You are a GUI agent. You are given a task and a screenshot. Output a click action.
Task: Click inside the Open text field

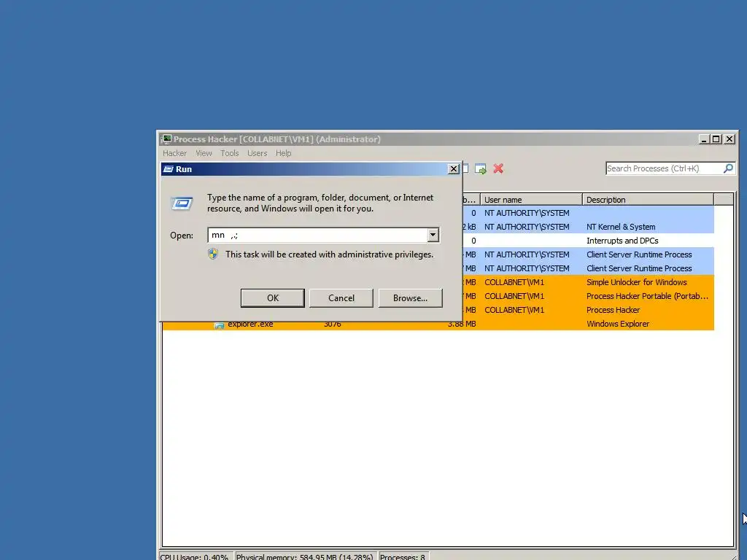pos(318,235)
